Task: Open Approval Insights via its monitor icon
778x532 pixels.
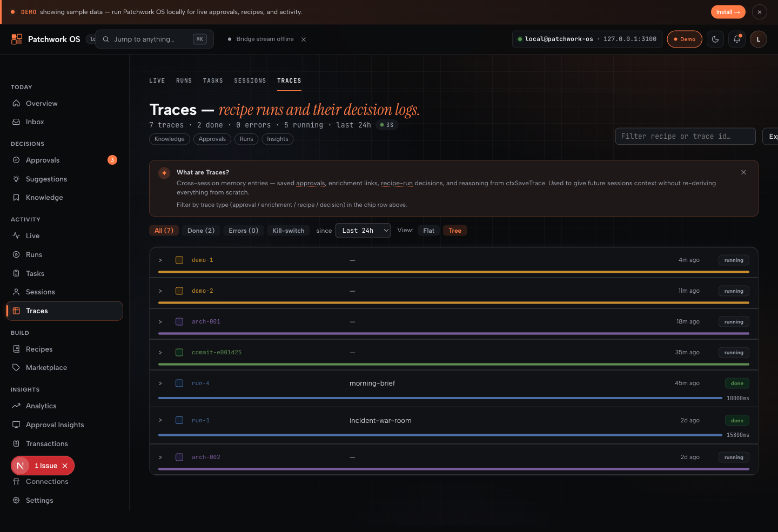Action: [16, 425]
